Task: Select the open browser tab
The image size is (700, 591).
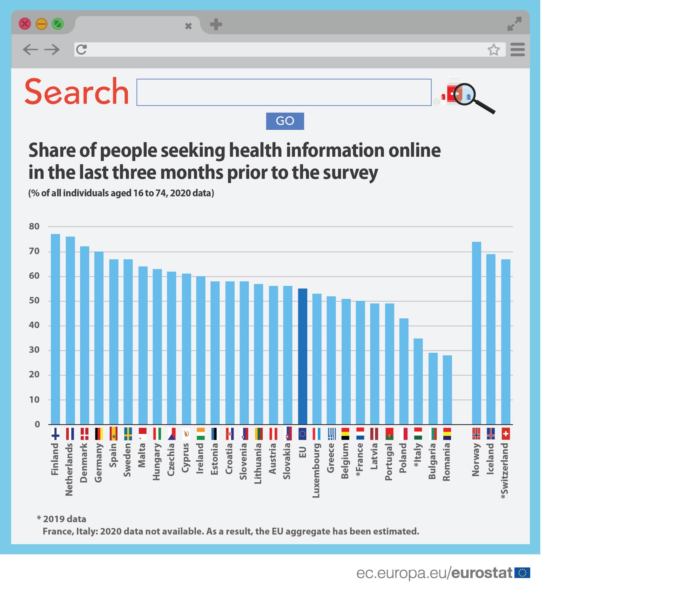Action: pyautogui.click(x=134, y=25)
